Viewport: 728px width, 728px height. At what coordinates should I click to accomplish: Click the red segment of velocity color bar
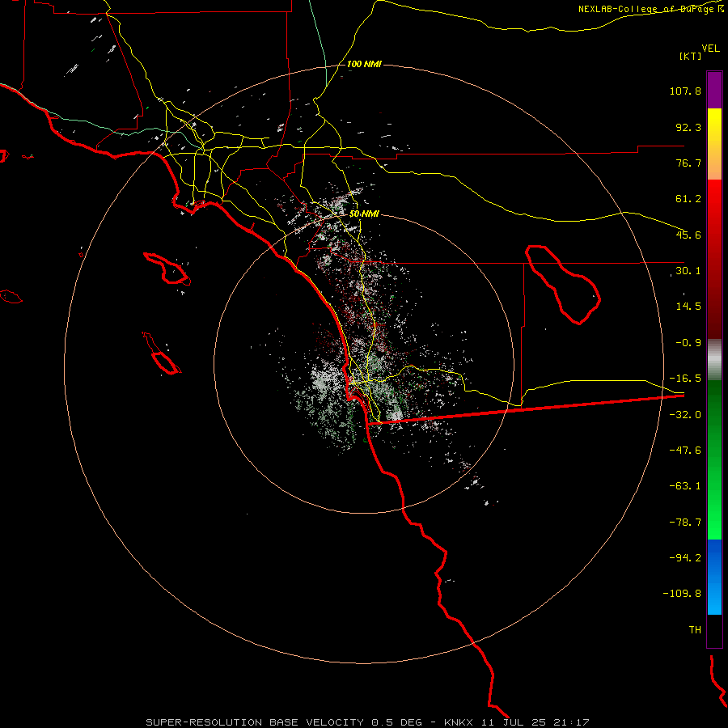[x=714, y=259]
